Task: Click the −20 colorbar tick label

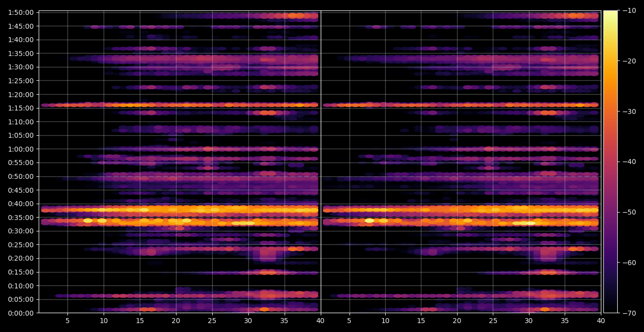Action: [x=630, y=61]
